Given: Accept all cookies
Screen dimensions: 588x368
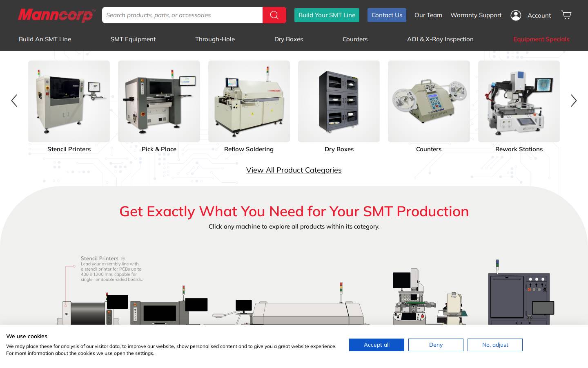Looking at the screenshot, I should 376,345.
